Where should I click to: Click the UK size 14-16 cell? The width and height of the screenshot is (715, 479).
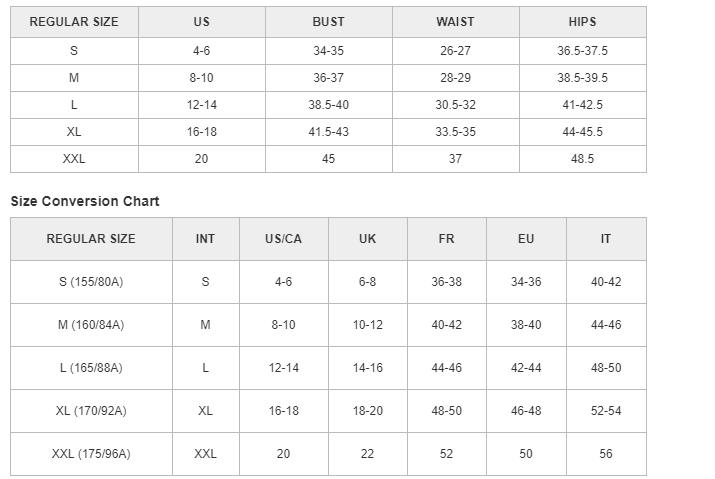pyautogui.click(x=367, y=368)
